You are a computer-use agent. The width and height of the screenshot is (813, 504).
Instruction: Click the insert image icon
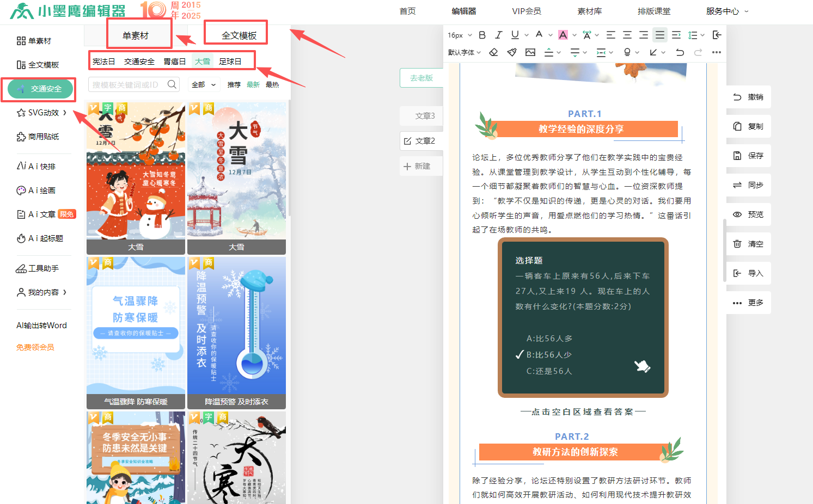[530, 52]
